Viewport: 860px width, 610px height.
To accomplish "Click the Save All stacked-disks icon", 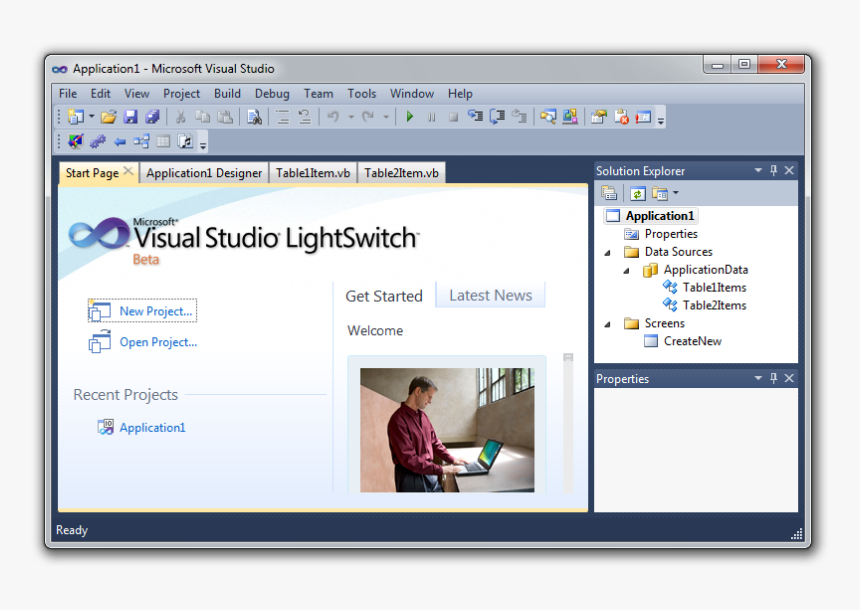I will coord(152,116).
